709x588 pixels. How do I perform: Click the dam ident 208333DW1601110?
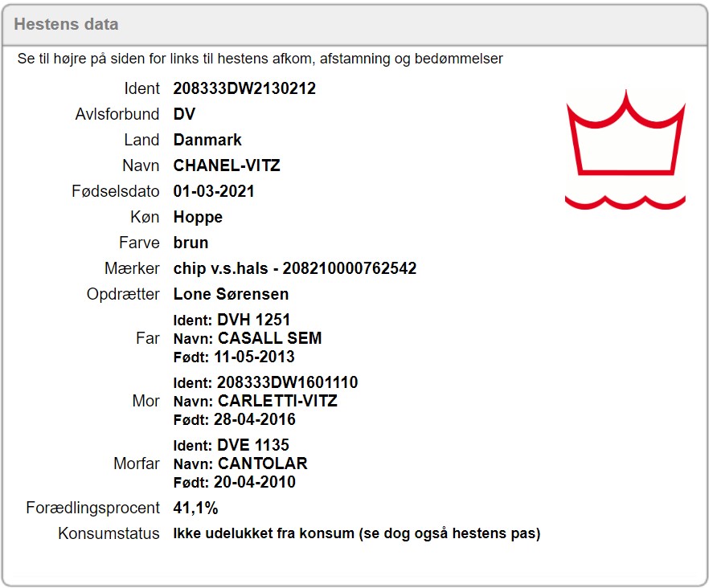[x=287, y=382]
